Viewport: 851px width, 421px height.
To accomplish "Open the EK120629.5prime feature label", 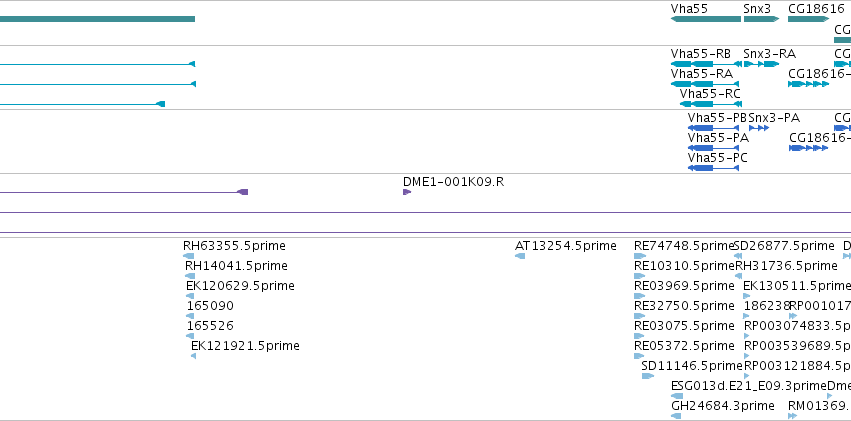I will tap(240, 286).
